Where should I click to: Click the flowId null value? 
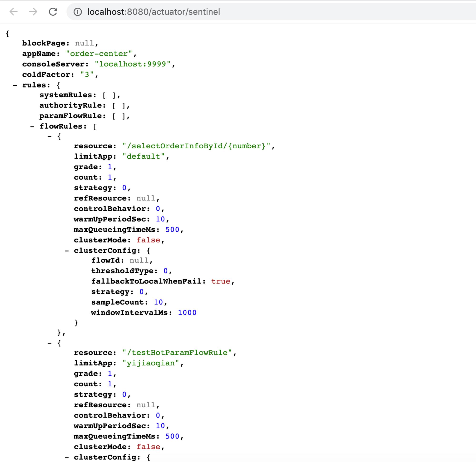coord(139,260)
